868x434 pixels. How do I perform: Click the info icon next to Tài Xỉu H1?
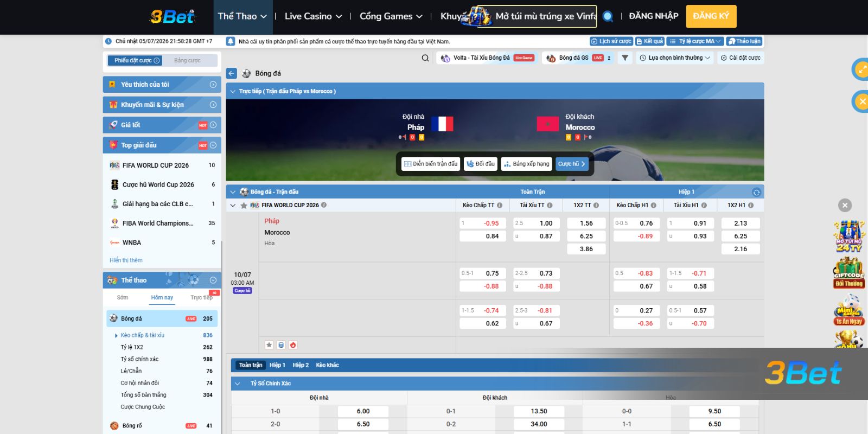(704, 206)
